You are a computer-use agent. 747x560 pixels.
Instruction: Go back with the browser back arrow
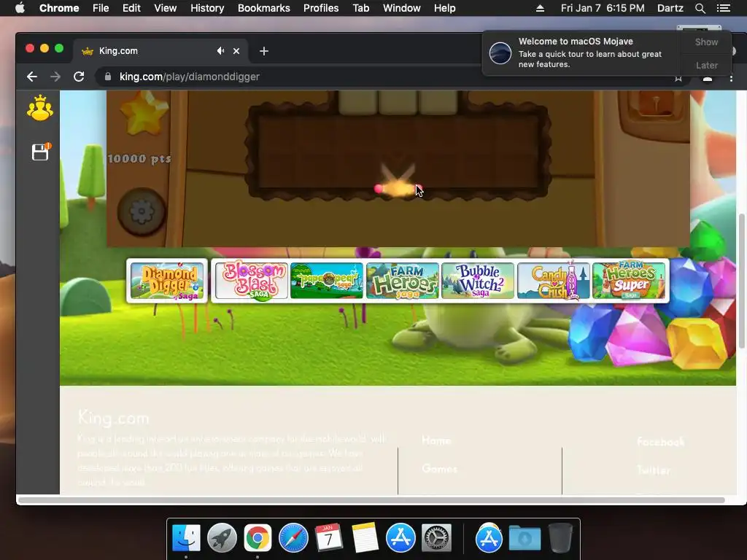click(32, 77)
